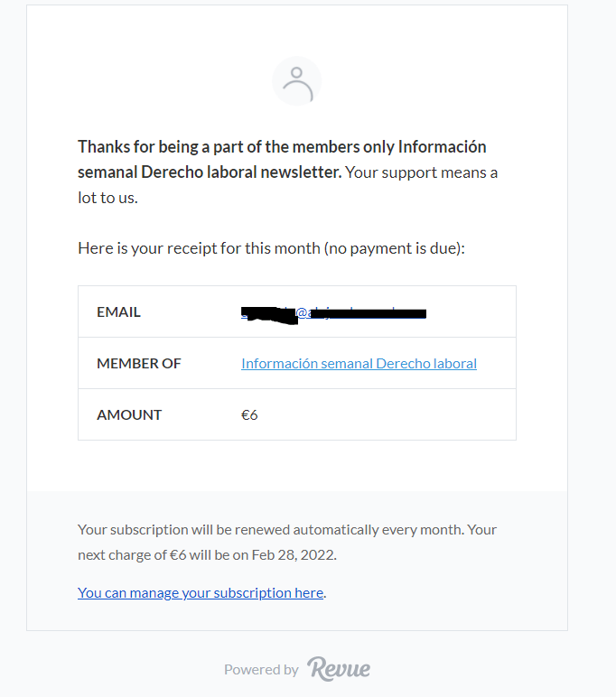Click the 'Your support means a lot' sentence
The height and width of the screenshot is (697, 616).
287,185
